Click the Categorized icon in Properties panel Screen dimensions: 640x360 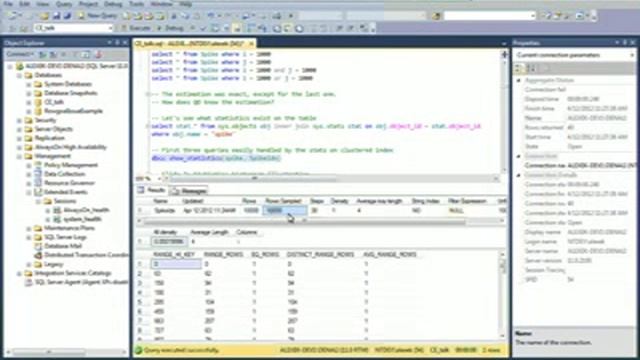[x=519, y=68]
